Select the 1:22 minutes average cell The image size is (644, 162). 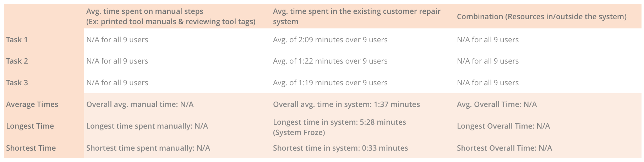(x=330, y=61)
